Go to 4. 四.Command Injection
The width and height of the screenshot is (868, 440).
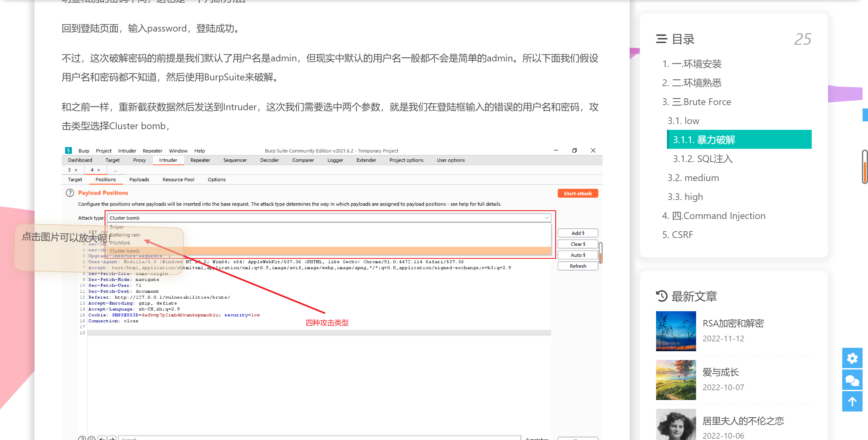[714, 216]
